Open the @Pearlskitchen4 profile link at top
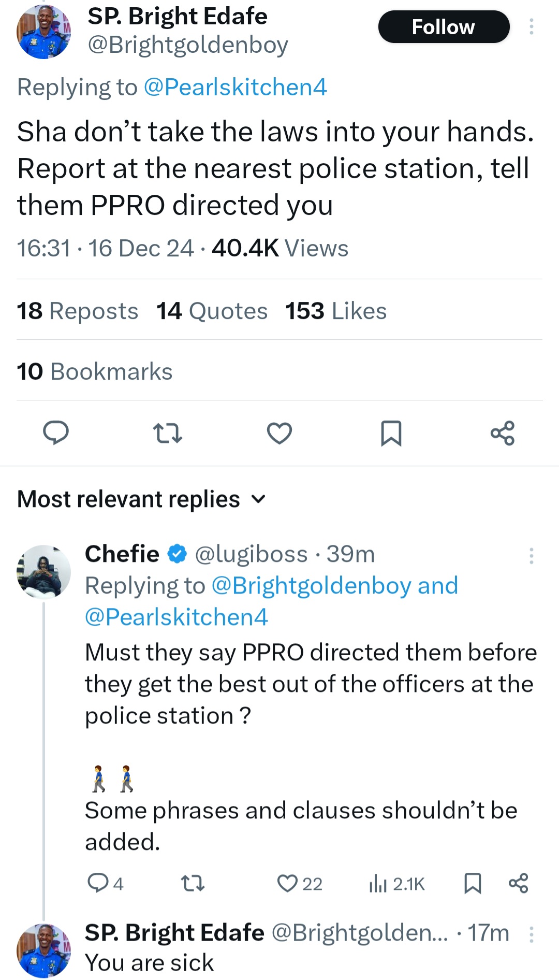559x980 pixels. (235, 87)
